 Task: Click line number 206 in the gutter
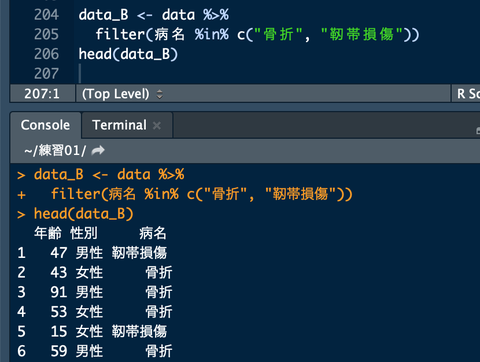pyautogui.click(x=46, y=54)
